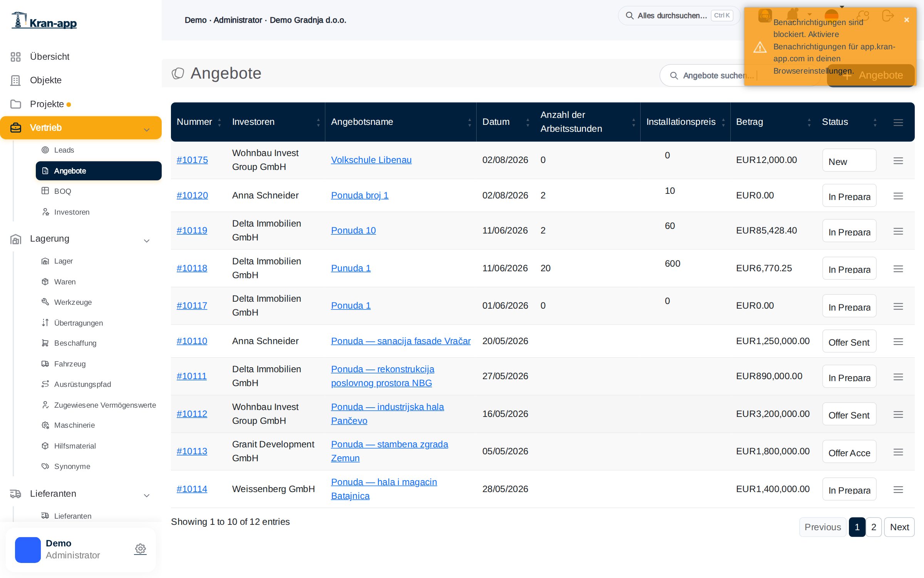Click the Waren box icon
The image size is (924, 578).
pyautogui.click(x=45, y=282)
